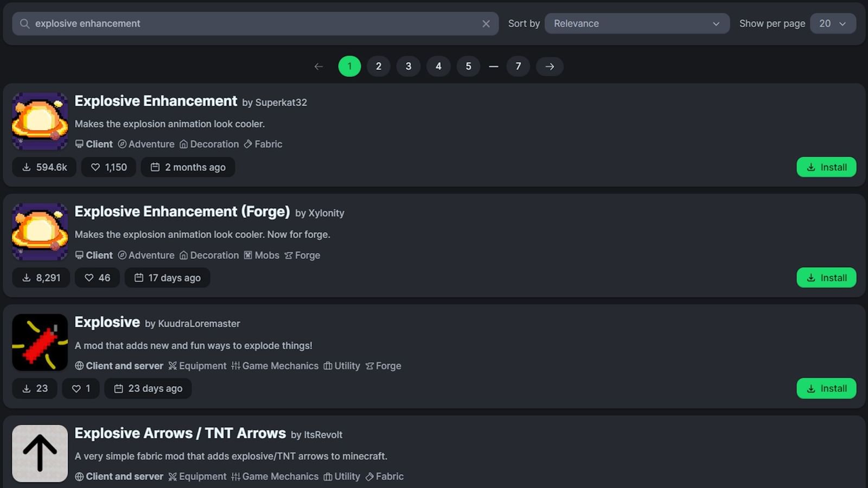This screenshot has height=488, width=868.
Task: Open the Sort by Relevance dropdown
Action: (636, 23)
